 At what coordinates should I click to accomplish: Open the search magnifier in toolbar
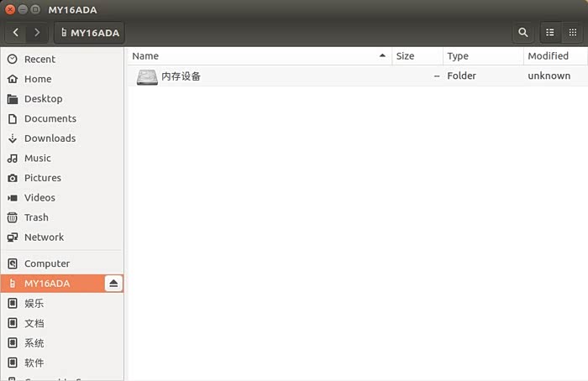click(x=523, y=33)
